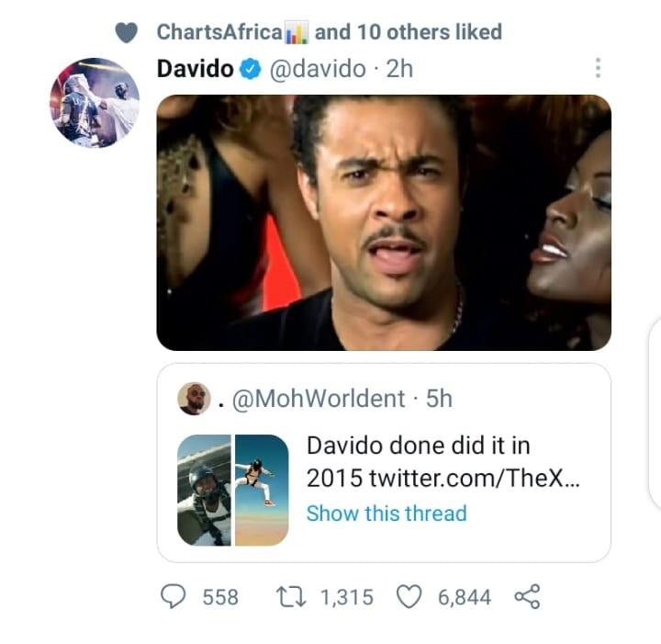661x644 pixels.
Task: Tap the share icon below the tweet
Action: click(x=527, y=597)
